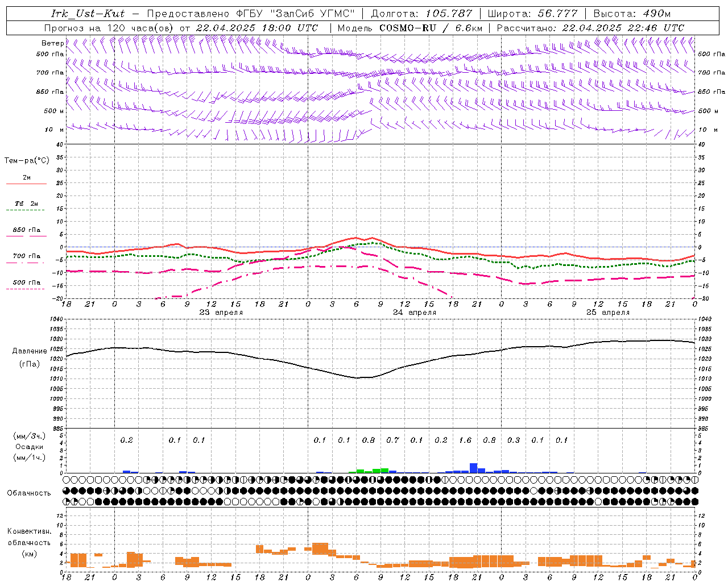Click the station title Irk_Ust-Kut

coord(88,14)
